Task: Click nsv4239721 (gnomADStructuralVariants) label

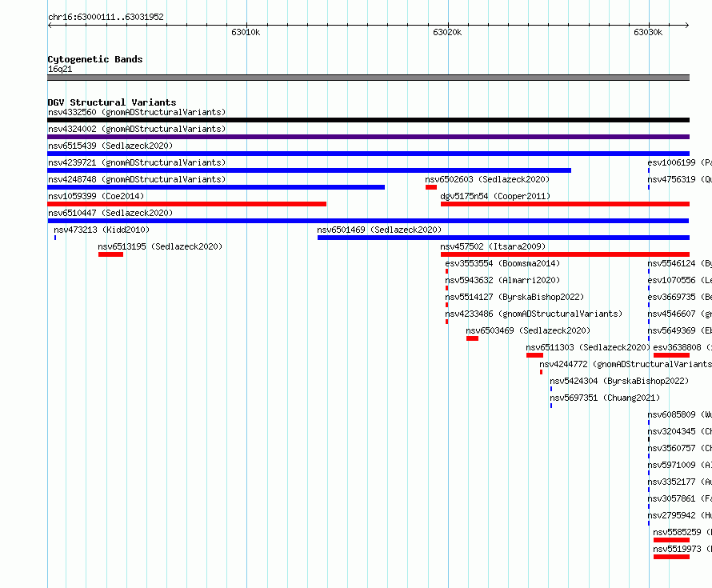Action: point(137,162)
